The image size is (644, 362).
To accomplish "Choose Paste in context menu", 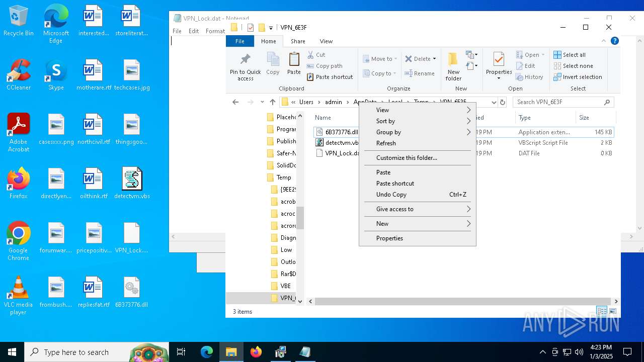I will pyautogui.click(x=418, y=172).
